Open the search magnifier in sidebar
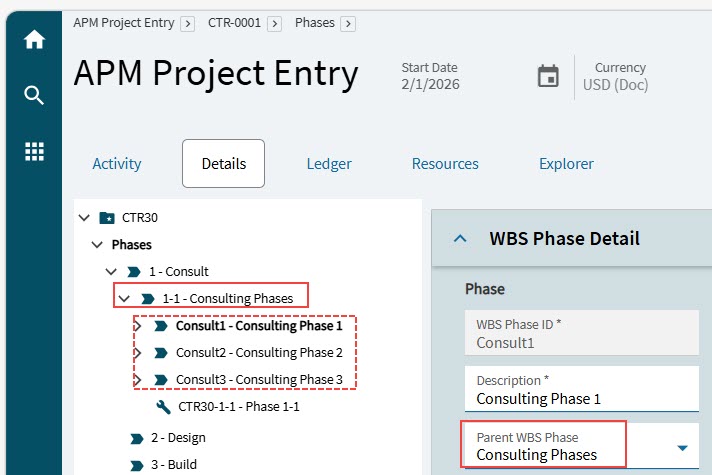This screenshot has width=712, height=475. click(34, 95)
